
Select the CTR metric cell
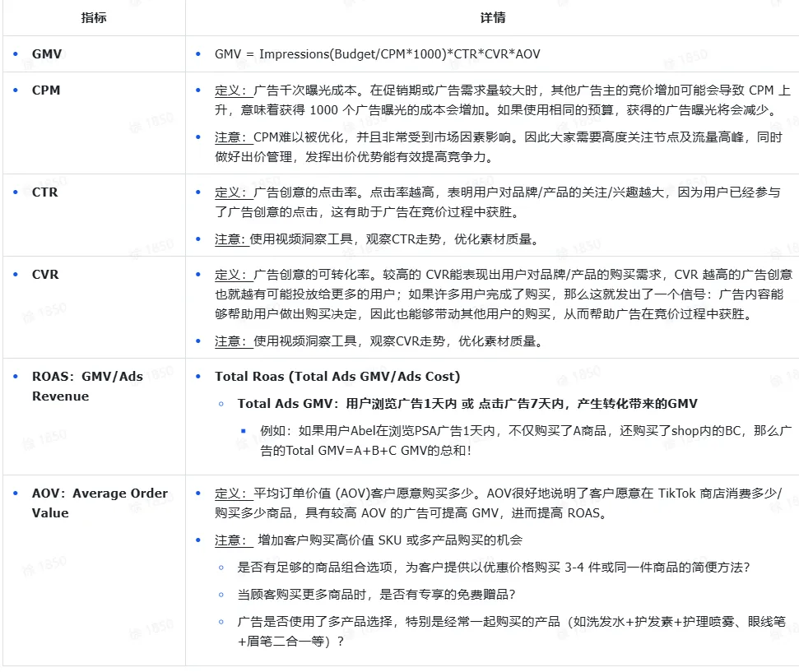pos(95,215)
